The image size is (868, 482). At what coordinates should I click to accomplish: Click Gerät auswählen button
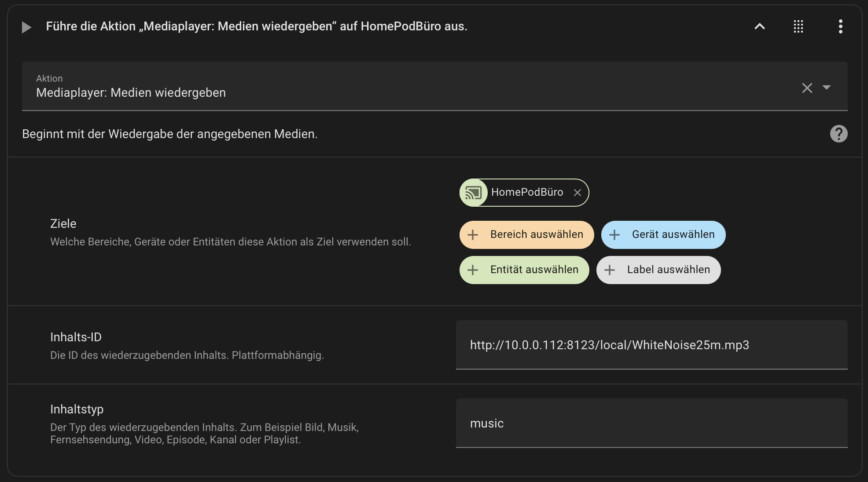coord(663,235)
